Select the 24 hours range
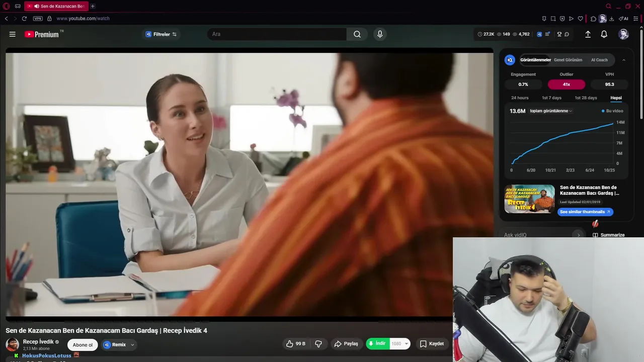This screenshot has width=644, height=362. (x=520, y=98)
